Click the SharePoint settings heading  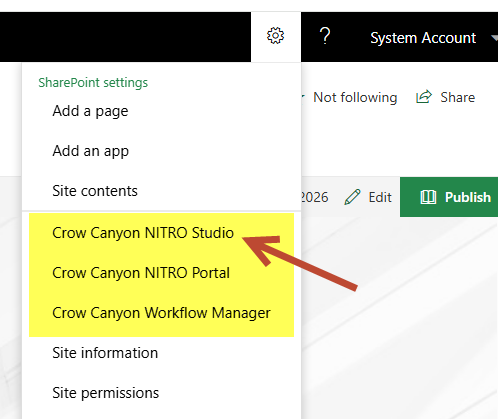(x=93, y=83)
